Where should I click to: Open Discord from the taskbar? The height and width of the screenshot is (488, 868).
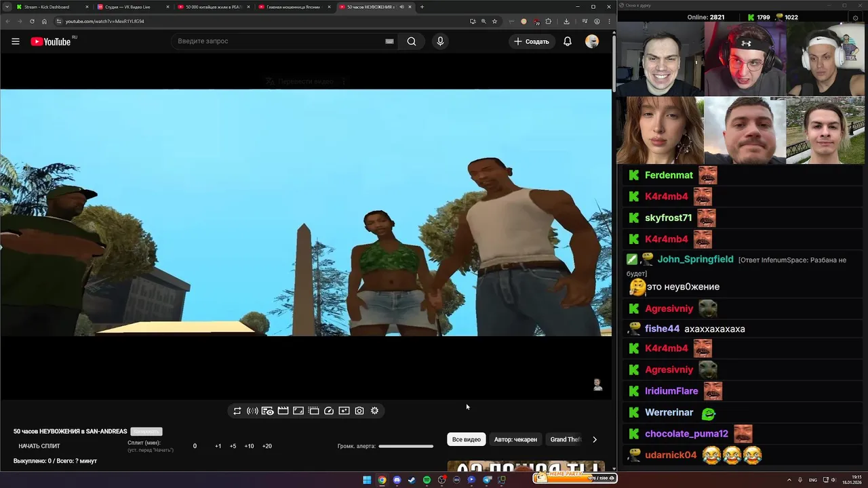pos(397,480)
